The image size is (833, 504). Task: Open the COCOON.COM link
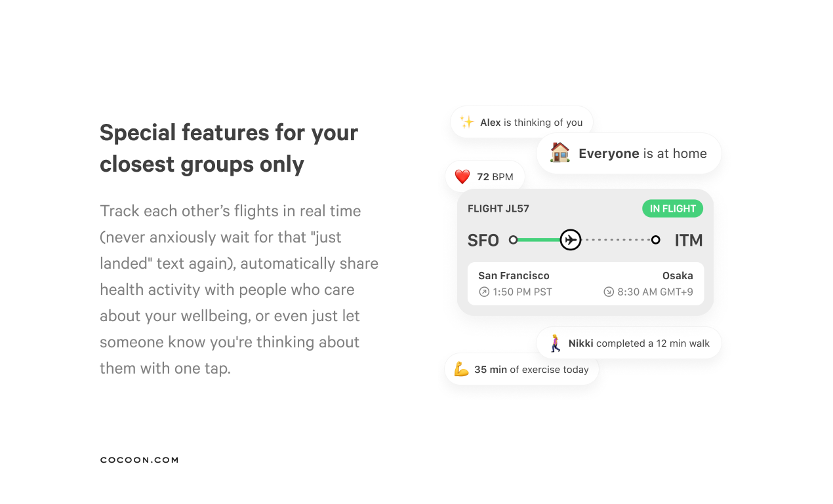click(139, 460)
